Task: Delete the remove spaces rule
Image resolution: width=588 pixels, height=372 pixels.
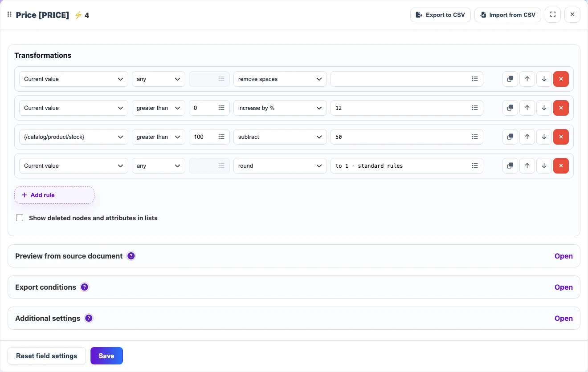Action: pos(561,79)
